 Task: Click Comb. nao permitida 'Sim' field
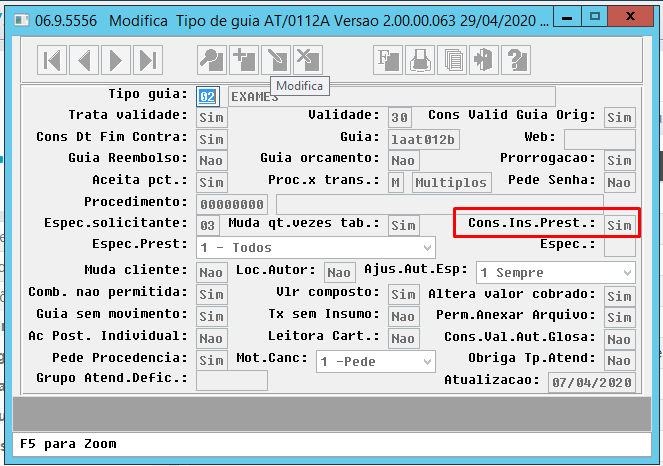tap(212, 295)
